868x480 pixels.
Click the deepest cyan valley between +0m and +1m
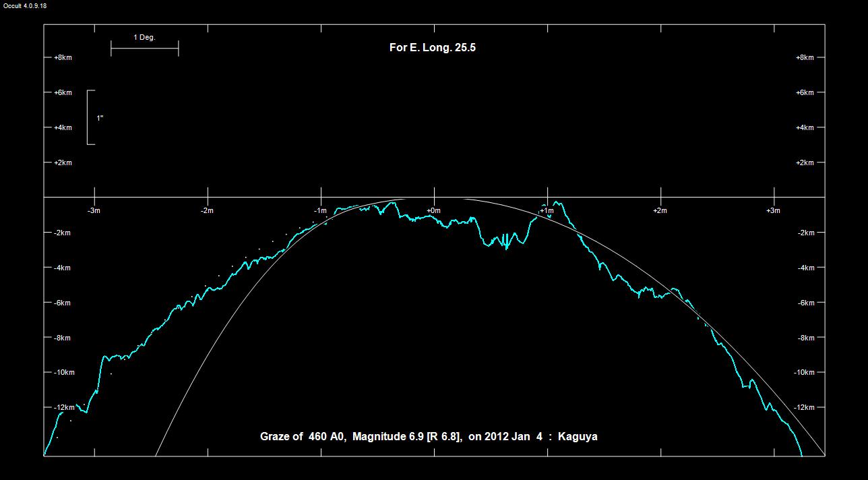click(x=507, y=248)
